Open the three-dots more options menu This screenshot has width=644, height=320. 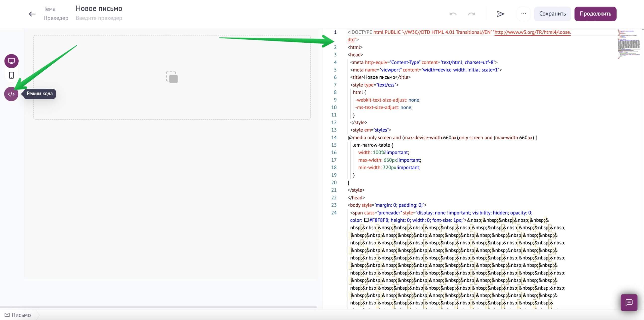[524, 14]
